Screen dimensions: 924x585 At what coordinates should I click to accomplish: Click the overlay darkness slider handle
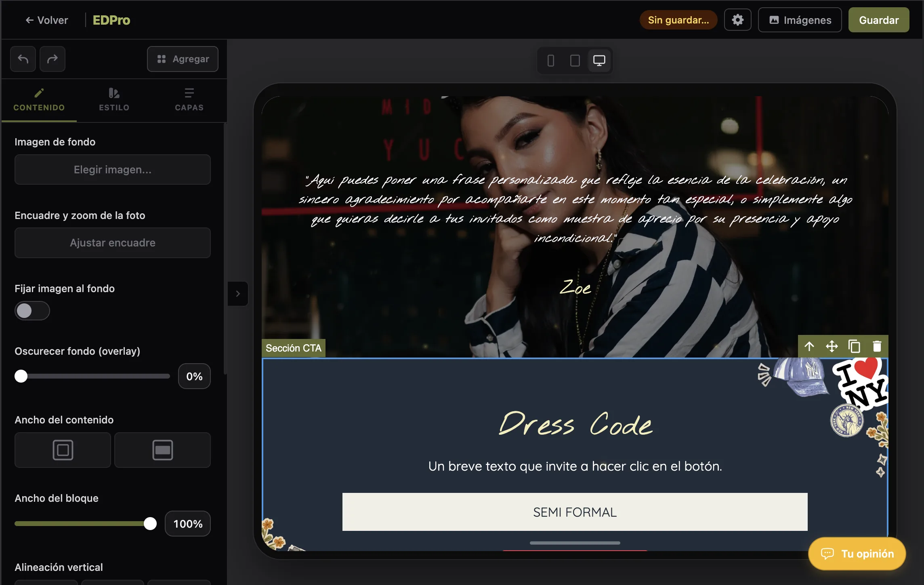tap(21, 376)
